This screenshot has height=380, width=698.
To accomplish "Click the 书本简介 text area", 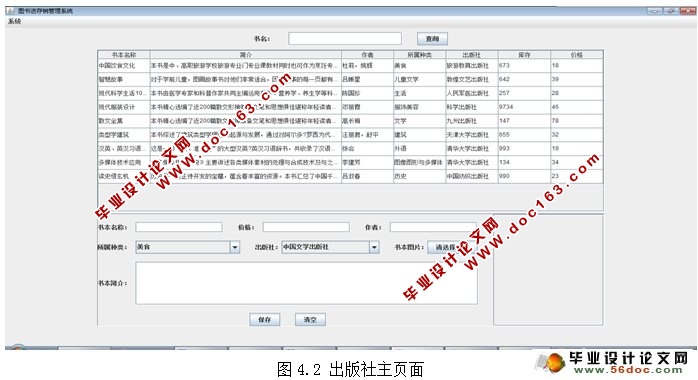I will pyautogui.click(x=306, y=283).
